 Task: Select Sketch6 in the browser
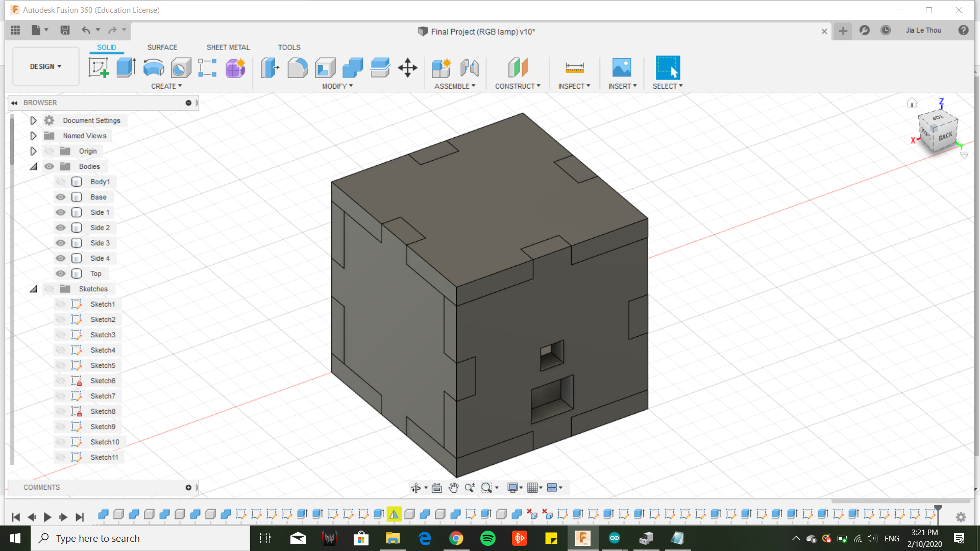pos(103,380)
